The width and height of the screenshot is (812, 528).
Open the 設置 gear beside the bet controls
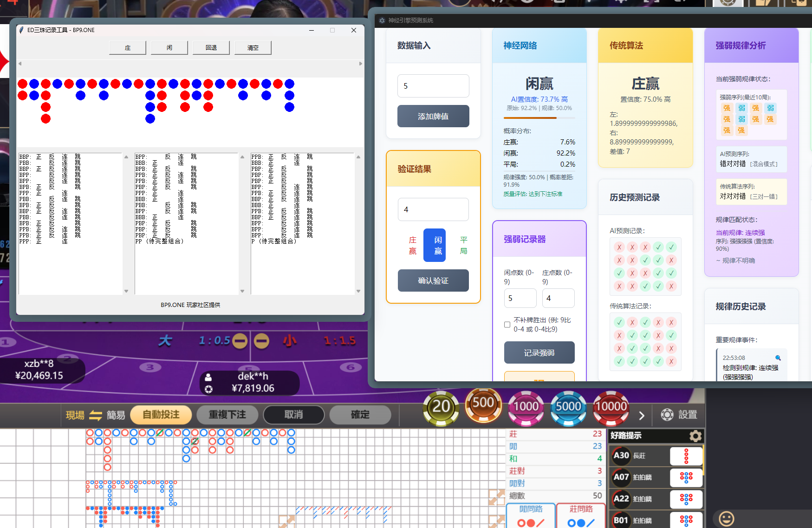point(667,415)
